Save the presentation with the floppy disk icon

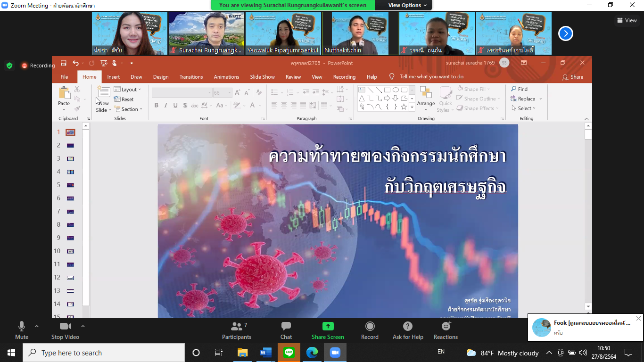(x=63, y=63)
